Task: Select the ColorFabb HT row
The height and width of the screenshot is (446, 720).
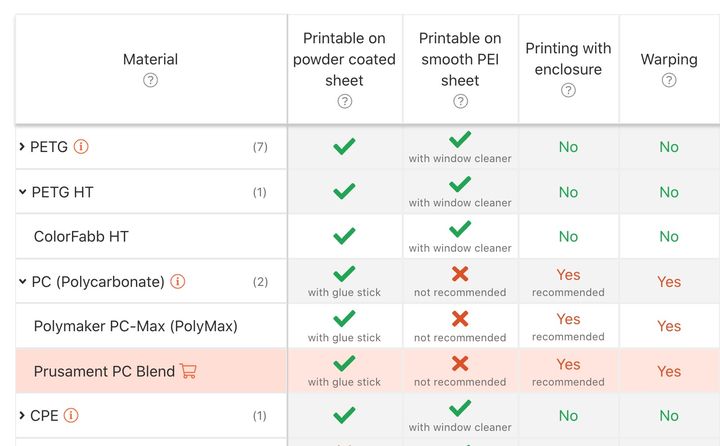Action: click(x=81, y=237)
